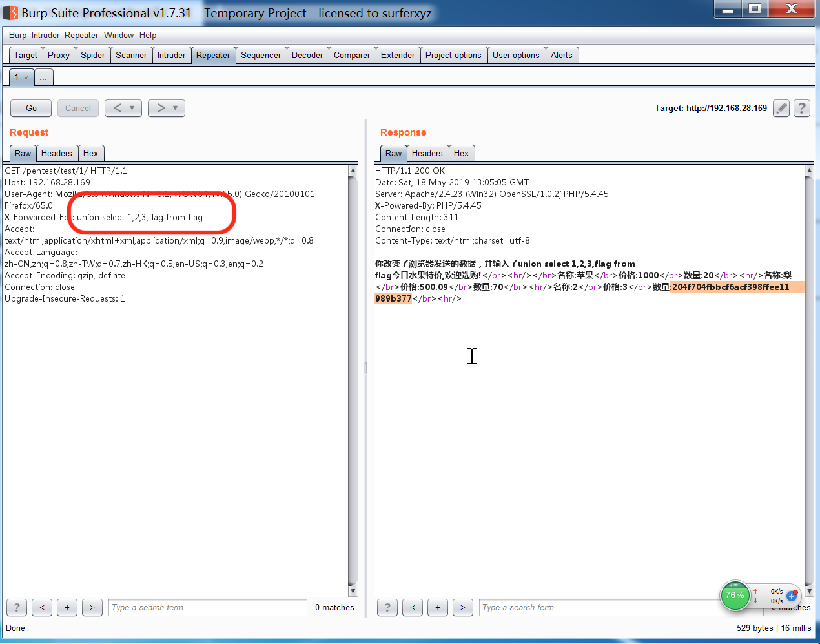The height and width of the screenshot is (644, 820).
Task: Switch to the Target tab
Action: (26, 55)
